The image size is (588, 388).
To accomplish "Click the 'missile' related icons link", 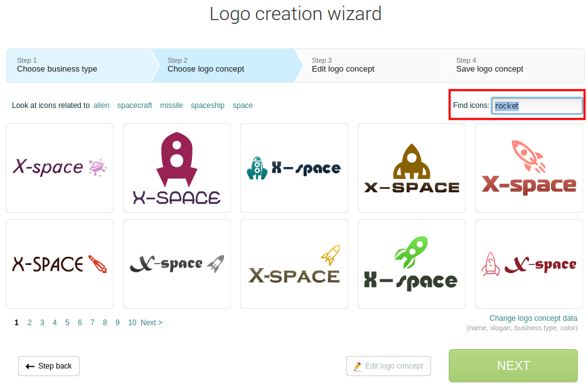I will (x=171, y=105).
